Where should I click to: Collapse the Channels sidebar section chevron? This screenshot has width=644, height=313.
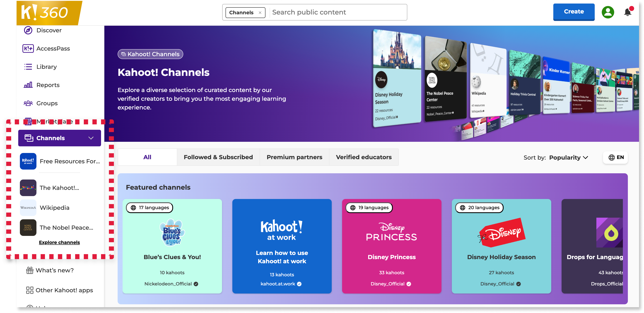pos(91,138)
